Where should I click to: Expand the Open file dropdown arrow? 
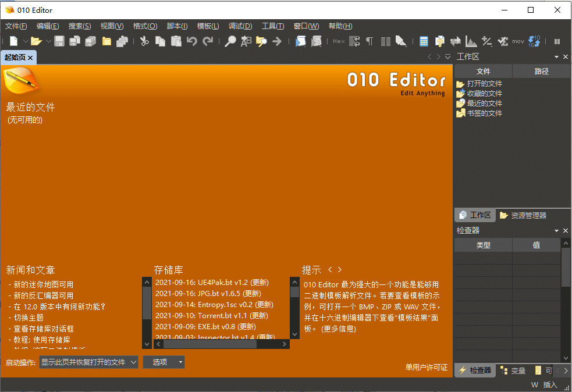point(48,41)
